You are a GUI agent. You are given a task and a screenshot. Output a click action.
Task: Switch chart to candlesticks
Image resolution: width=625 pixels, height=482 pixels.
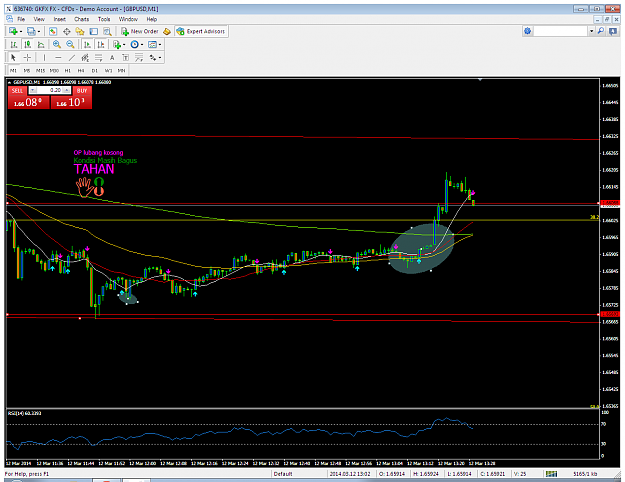27,45
